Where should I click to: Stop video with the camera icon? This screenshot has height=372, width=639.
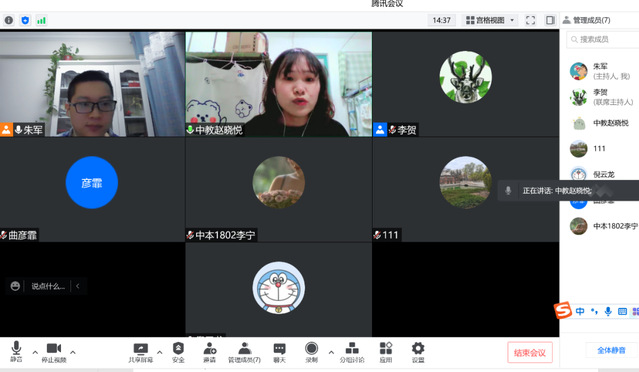(54, 351)
